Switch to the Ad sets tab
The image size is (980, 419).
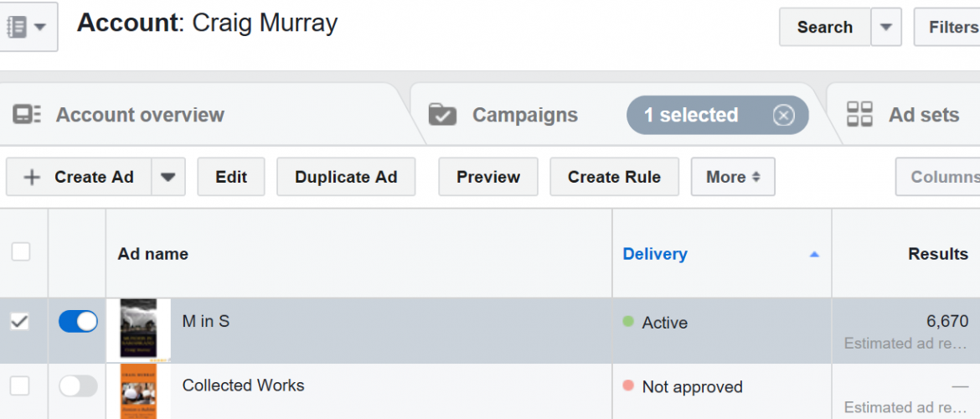point(923,115)
